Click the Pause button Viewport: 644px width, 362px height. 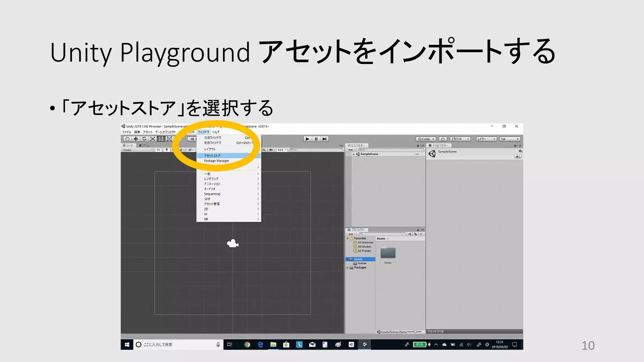coord(316,139)
